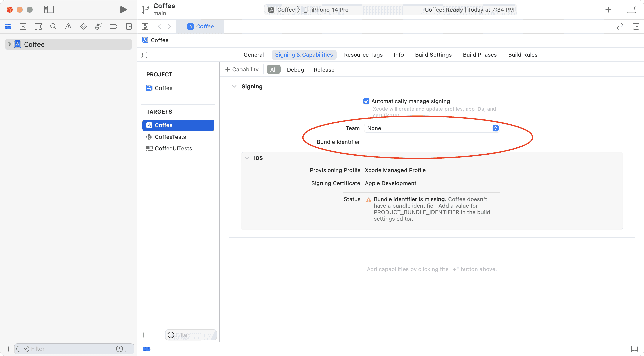This screenshot has height=356, width=644.
Task: Run the Coffee app with play button
Action: [x=123, y=9]
